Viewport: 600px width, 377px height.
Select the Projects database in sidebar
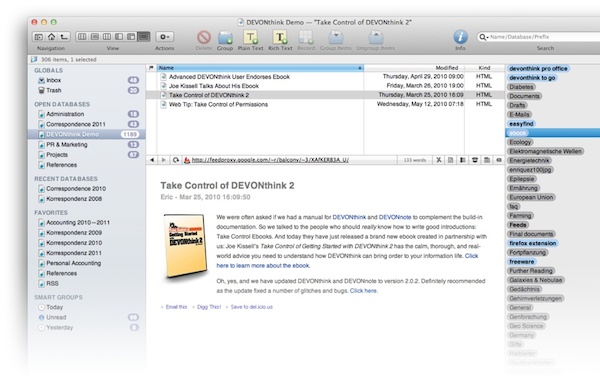tap(57, 155)
